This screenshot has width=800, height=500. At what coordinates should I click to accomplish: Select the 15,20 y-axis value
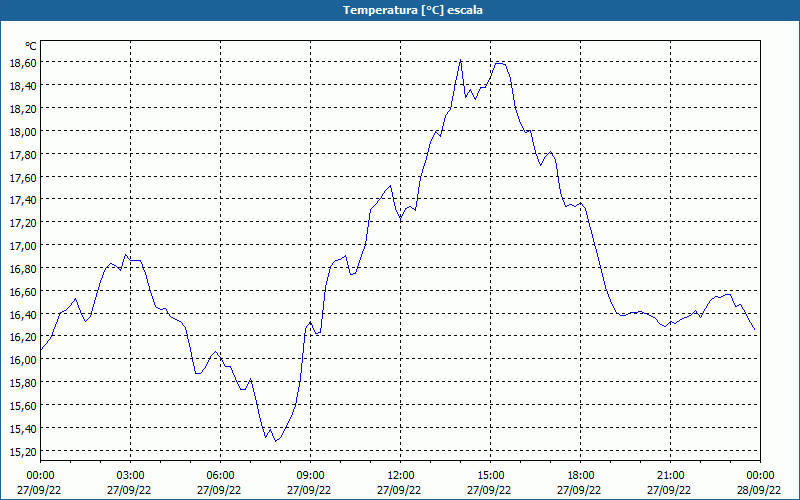(x=23, y=452)
